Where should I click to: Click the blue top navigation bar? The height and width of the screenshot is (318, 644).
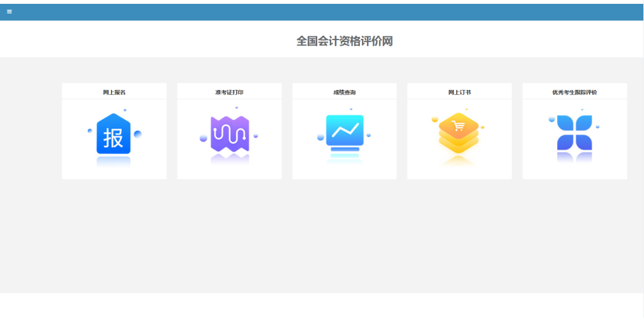(319, 11)
